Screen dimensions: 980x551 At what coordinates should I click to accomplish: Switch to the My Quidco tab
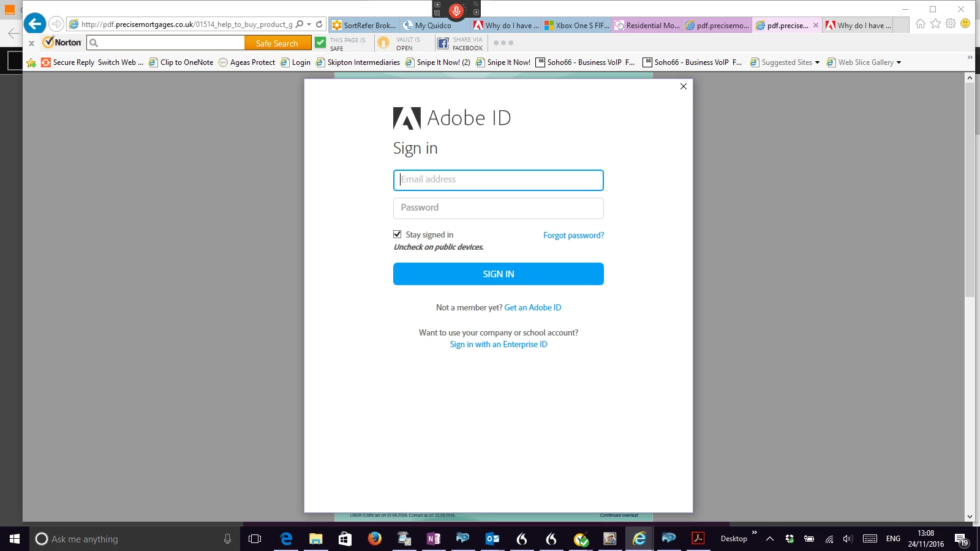[434, 25]
